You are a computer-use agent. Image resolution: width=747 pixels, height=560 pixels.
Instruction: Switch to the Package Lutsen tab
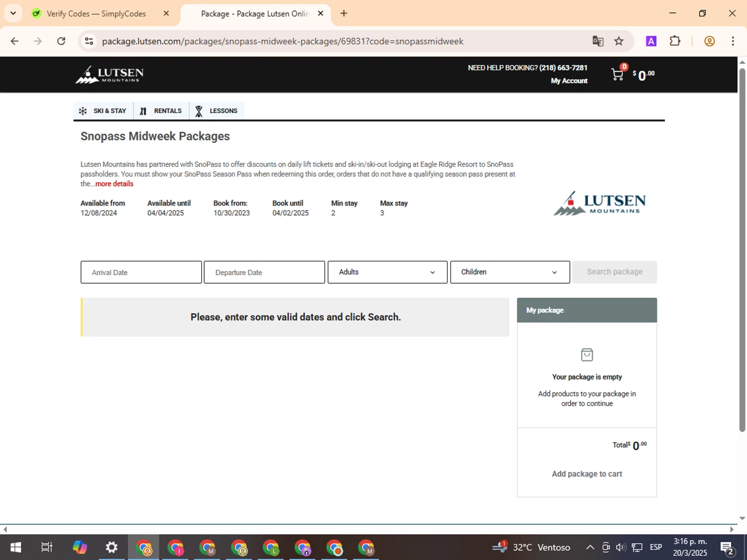(255, 13)
